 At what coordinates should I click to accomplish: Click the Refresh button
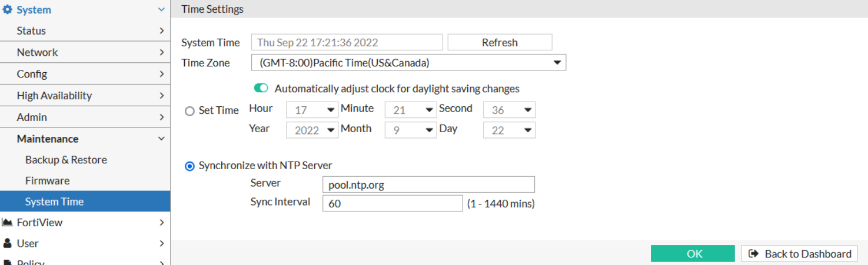click(500, 42)
